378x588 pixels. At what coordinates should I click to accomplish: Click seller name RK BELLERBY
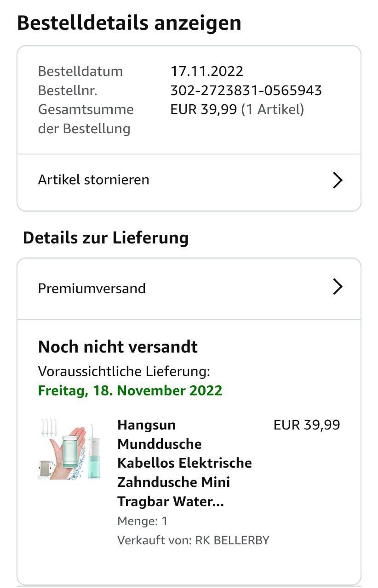point(232,540)
